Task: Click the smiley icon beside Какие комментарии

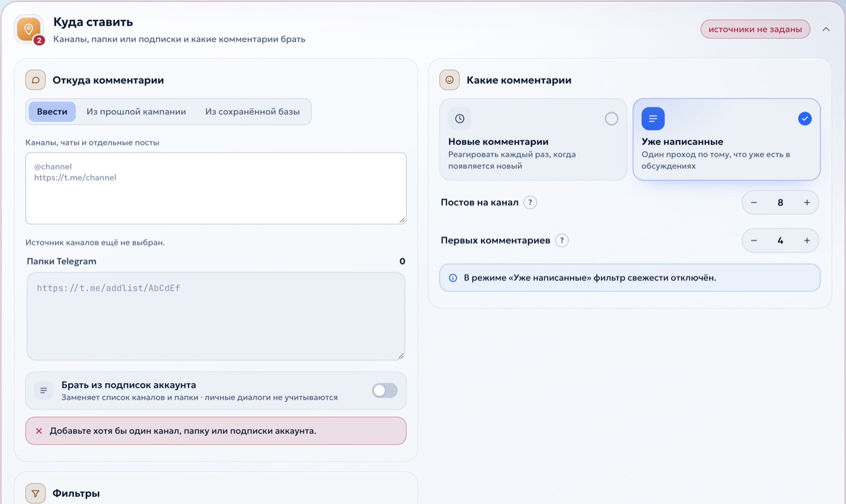Action: [450, 80]
